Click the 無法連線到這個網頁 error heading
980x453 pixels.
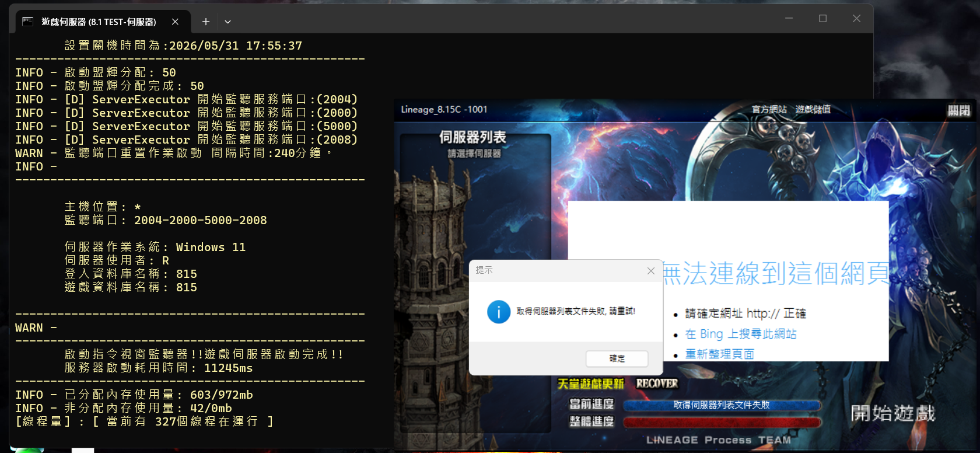tap(776, 273)
